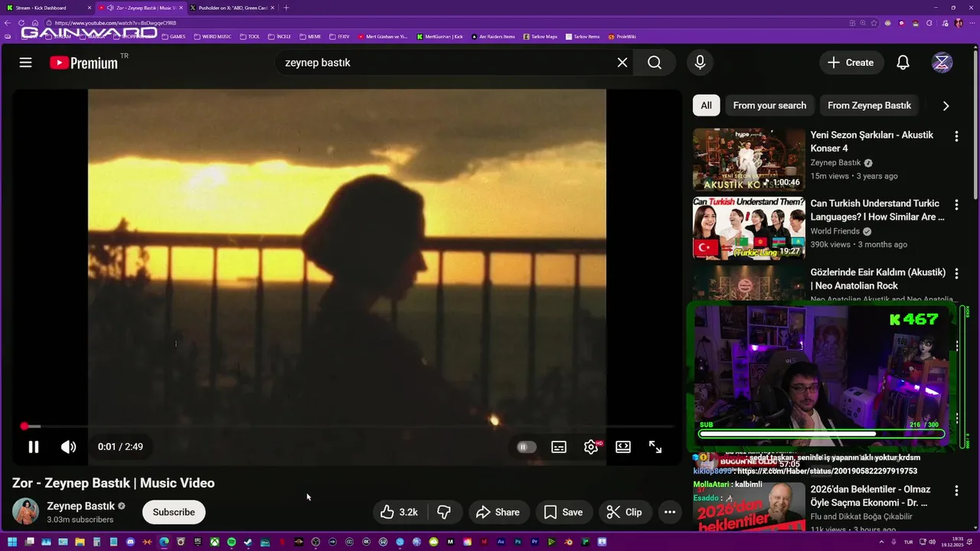Switch to 'Stream - Kick Dashboard' tab
The height and width of the screenshot is (551, 980).
[46, 8]
